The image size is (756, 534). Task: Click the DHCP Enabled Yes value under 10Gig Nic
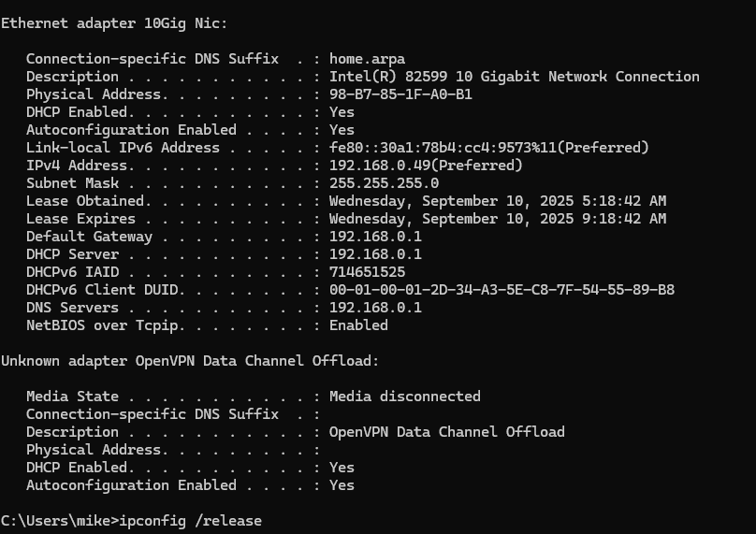tap(342, 112)
